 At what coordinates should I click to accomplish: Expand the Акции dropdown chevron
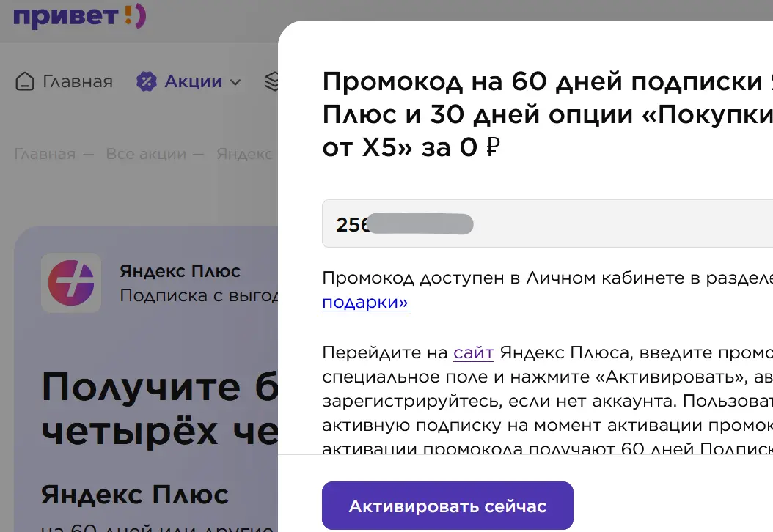[x=235, y=82]
